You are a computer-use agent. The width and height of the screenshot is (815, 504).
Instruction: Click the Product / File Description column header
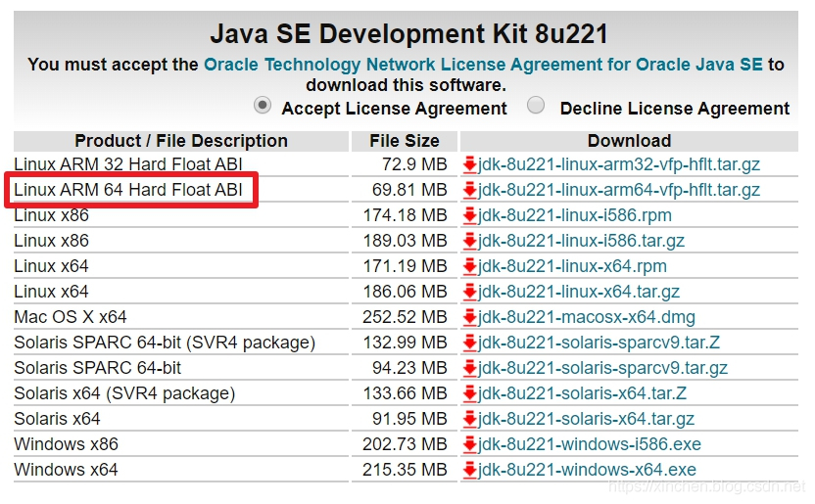tap(181, 141)
